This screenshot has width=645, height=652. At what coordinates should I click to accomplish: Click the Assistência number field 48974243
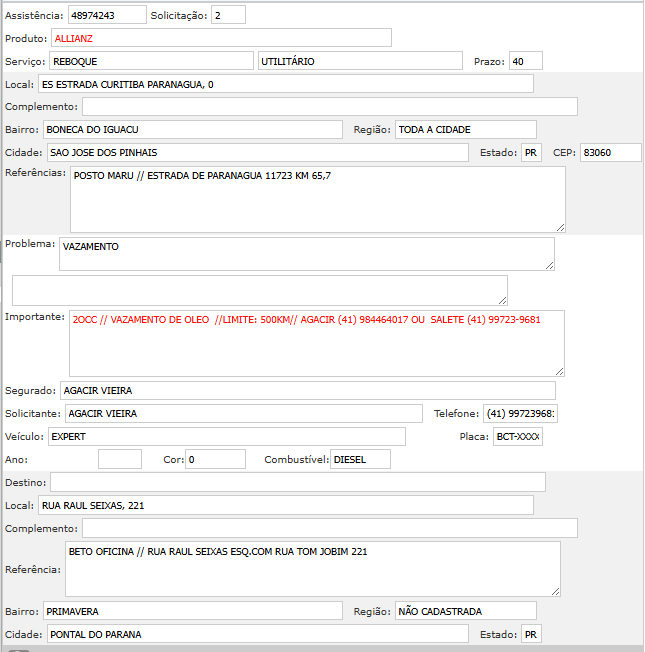pos(107,15)
